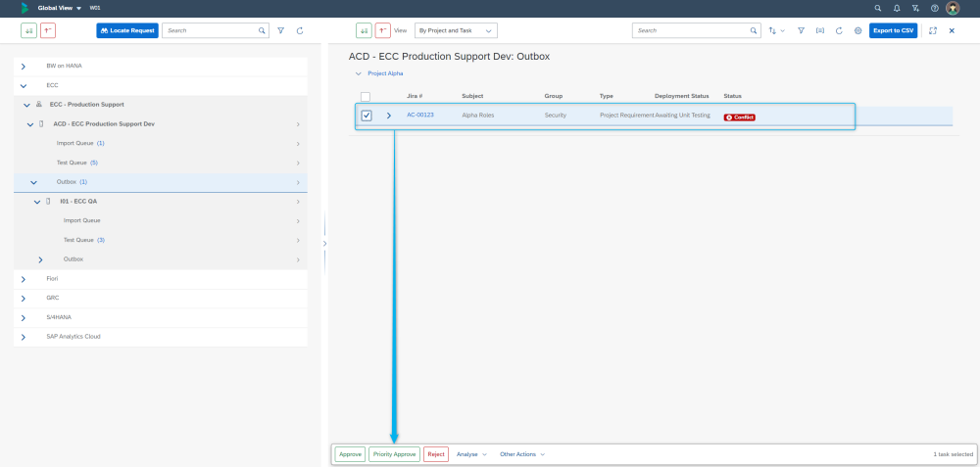This screenshot has width=980, height=467.
Task: Open the user avatar menu
Action: pyautogui.click(x=953, y=8)
